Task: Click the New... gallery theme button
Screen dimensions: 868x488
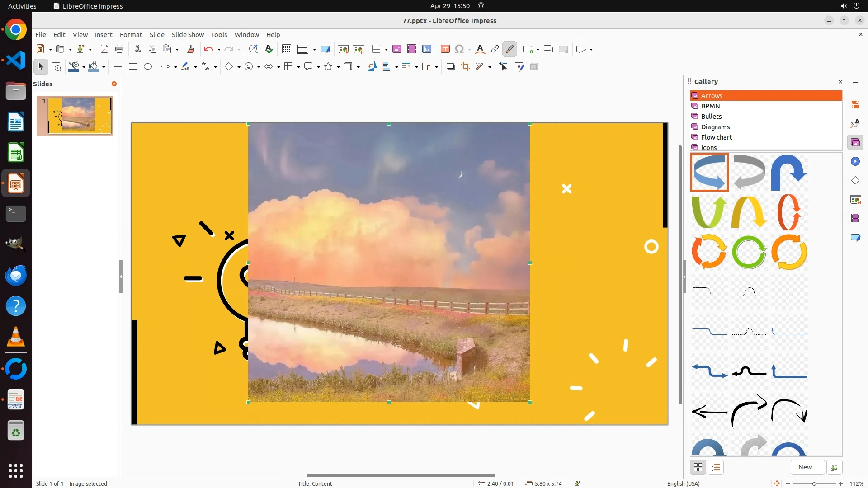Action: (x=807, y=467)
